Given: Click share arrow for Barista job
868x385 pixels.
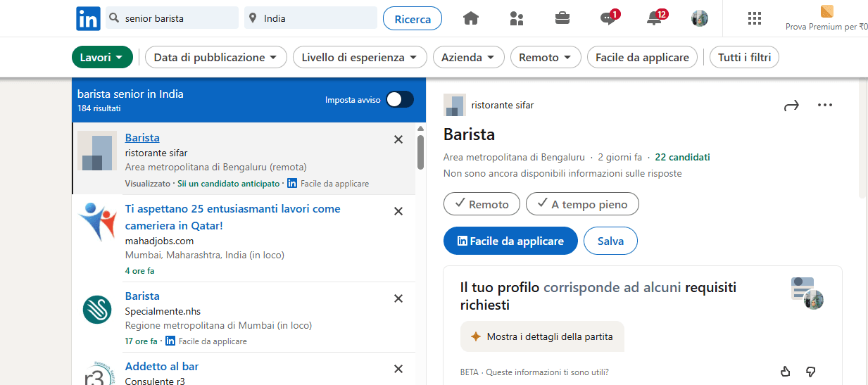Looking at the screenshot, I should 791,106.
